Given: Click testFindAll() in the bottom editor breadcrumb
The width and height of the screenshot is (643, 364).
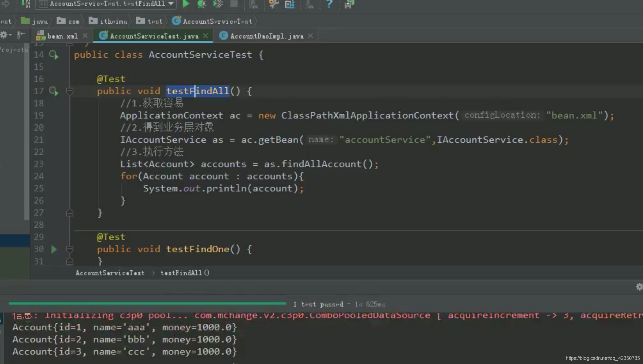Looking at the screenshot, I should tap(185, 273).
